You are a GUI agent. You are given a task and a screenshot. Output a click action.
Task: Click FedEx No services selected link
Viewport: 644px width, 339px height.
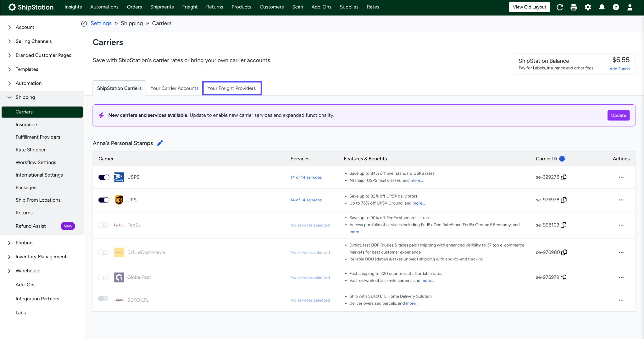310,225
